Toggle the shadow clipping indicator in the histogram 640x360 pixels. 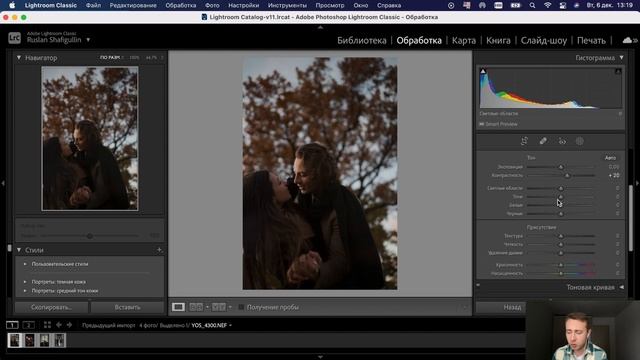483,71
